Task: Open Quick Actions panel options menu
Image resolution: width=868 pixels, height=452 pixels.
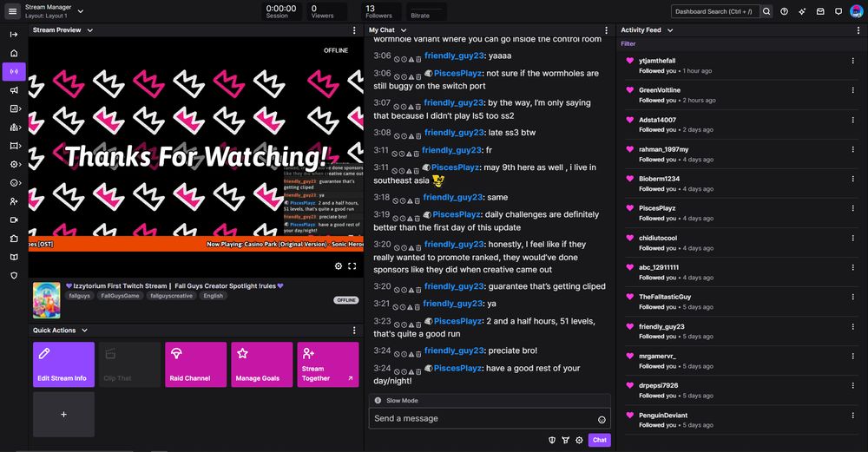Action: click(x=354, y=331)
